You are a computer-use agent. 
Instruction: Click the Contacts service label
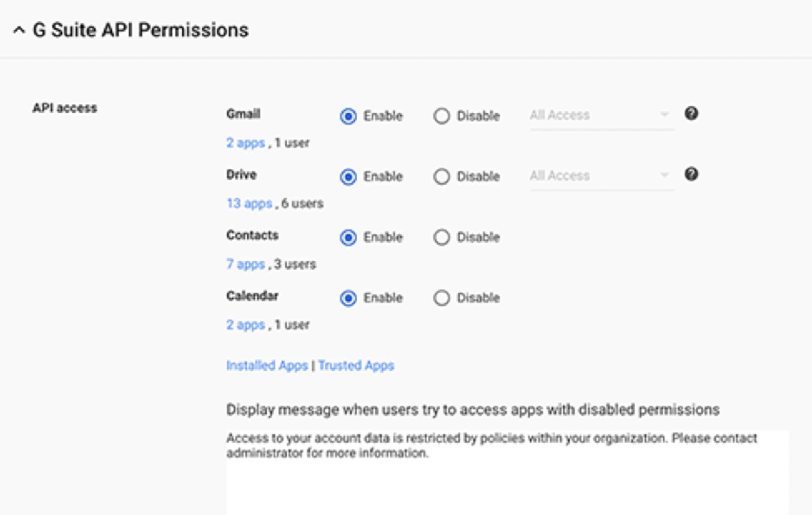(252, 235)
